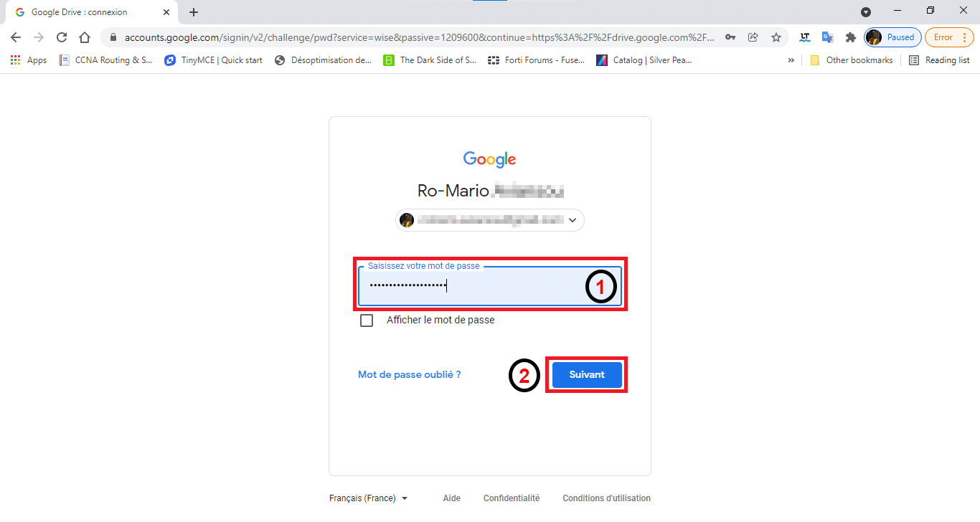Reload the current page
Viewport: 980px width, 522px height.
62,37
